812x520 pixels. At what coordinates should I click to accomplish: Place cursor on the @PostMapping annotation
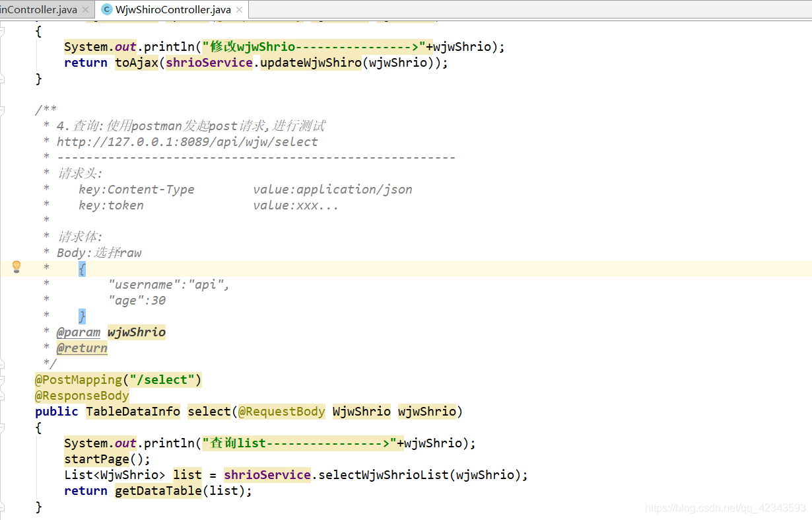79,380
